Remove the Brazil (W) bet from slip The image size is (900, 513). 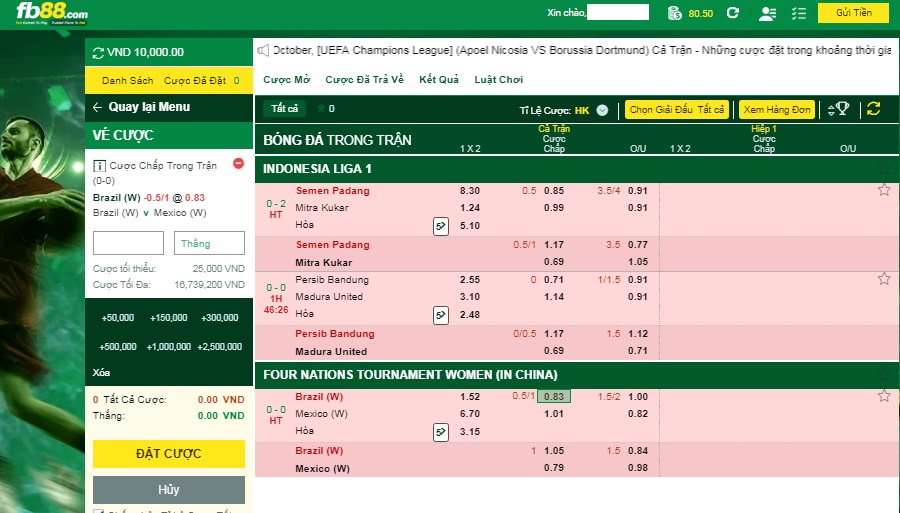[x=238, y=164]
